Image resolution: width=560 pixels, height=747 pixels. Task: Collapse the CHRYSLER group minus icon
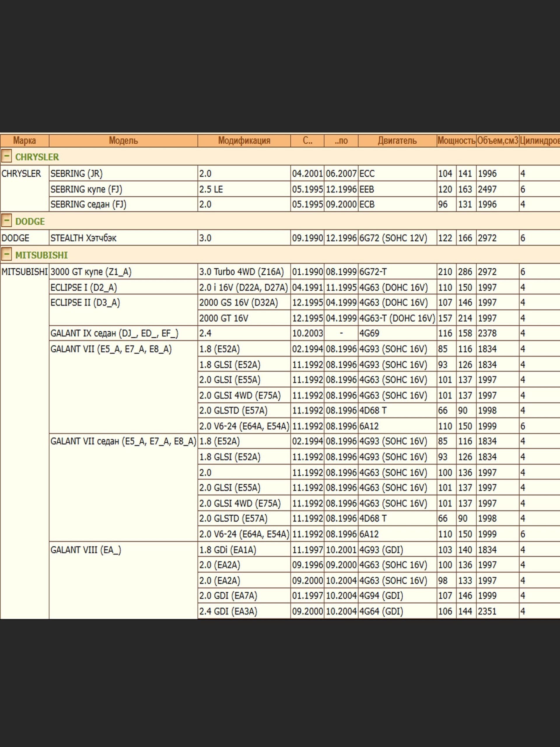pos(6,156)
